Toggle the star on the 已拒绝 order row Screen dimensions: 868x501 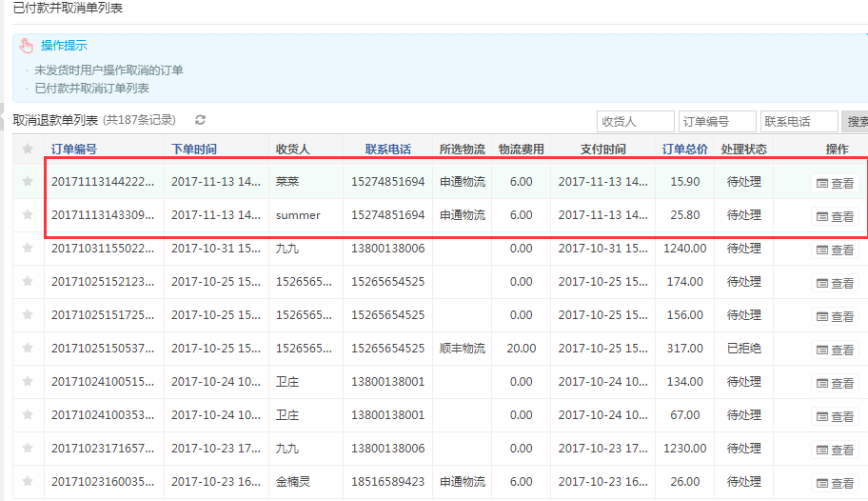(x=28, y=348)
